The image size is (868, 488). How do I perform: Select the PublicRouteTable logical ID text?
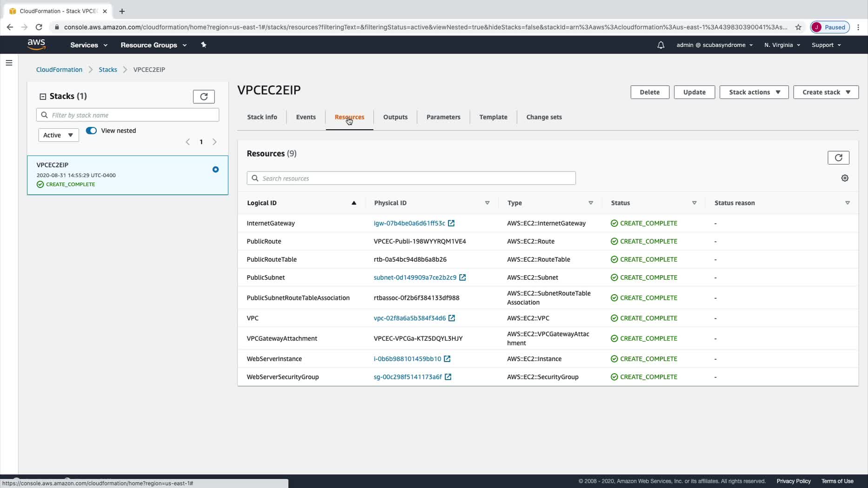[x=272, y=259]
